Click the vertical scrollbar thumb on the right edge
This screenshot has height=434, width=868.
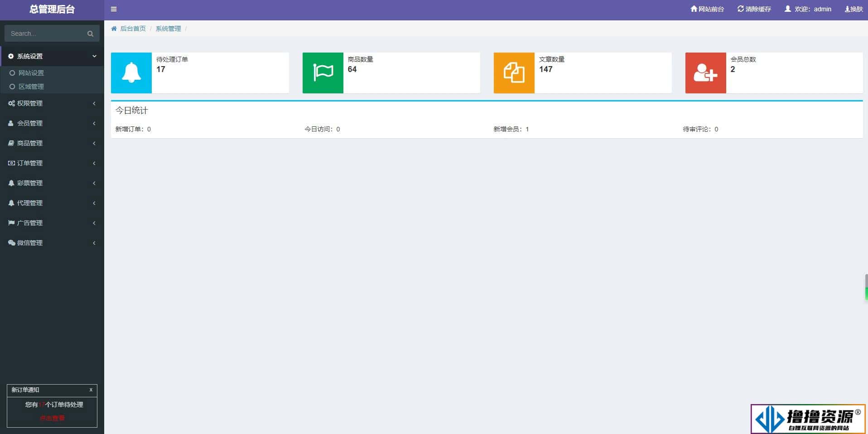(x=866, y=287)
